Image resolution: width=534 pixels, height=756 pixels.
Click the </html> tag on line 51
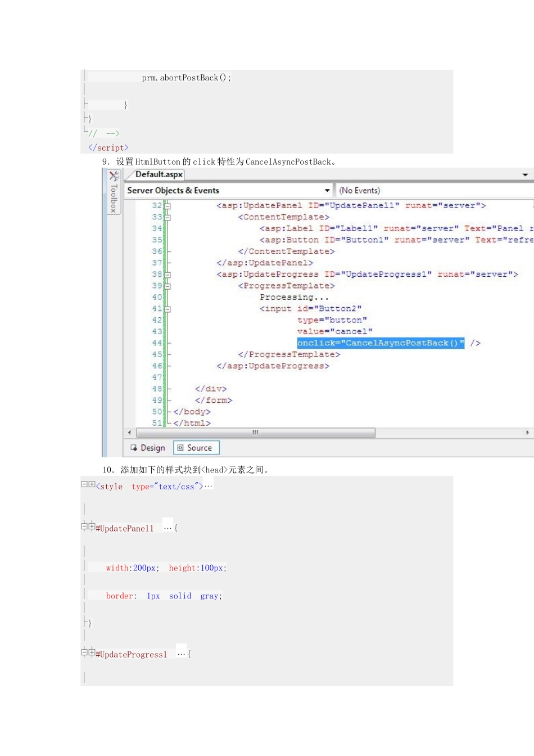pos(192,423)
